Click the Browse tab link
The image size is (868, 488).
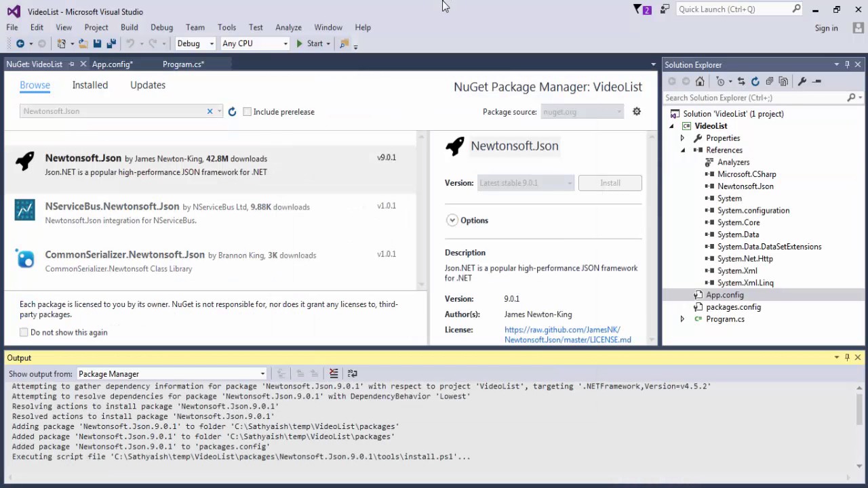pos(35,85)
